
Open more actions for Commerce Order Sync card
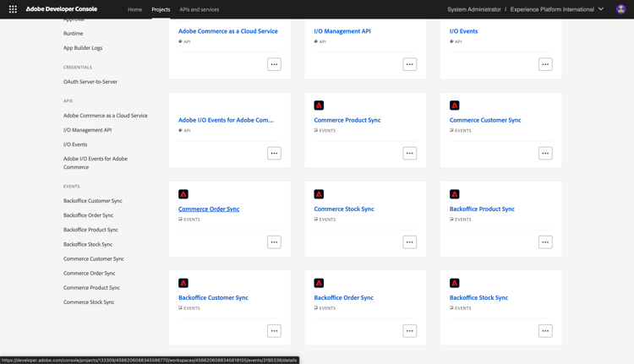(x=274, y=242)
